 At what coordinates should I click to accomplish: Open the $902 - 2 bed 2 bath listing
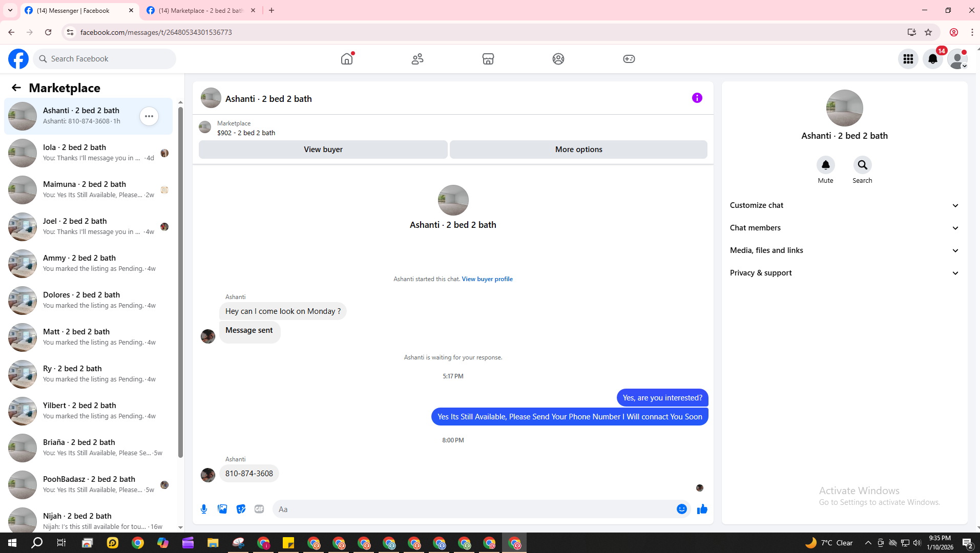(246, 133)
